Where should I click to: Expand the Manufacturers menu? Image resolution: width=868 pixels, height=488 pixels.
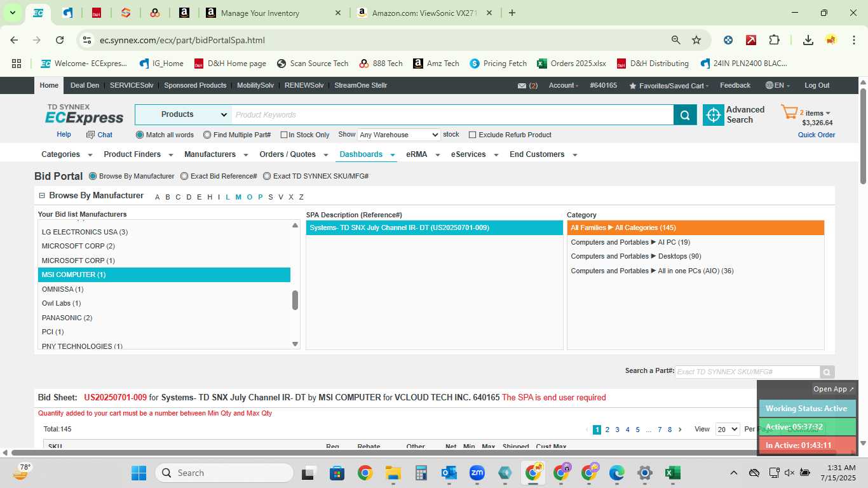215,154
